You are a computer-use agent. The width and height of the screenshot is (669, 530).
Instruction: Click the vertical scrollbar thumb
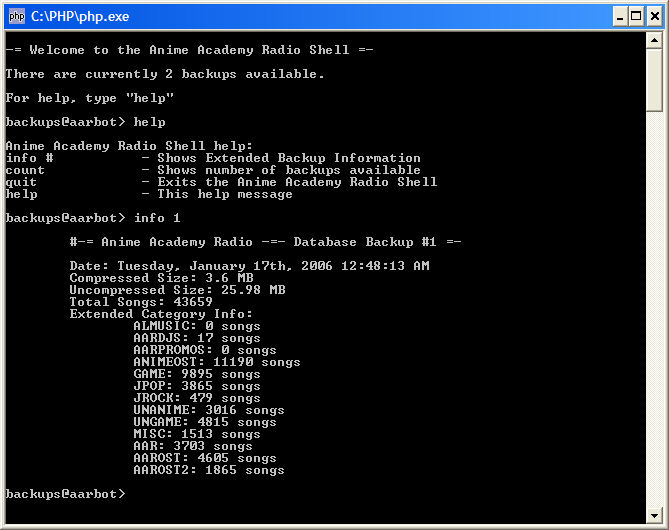tap(654, 80)
